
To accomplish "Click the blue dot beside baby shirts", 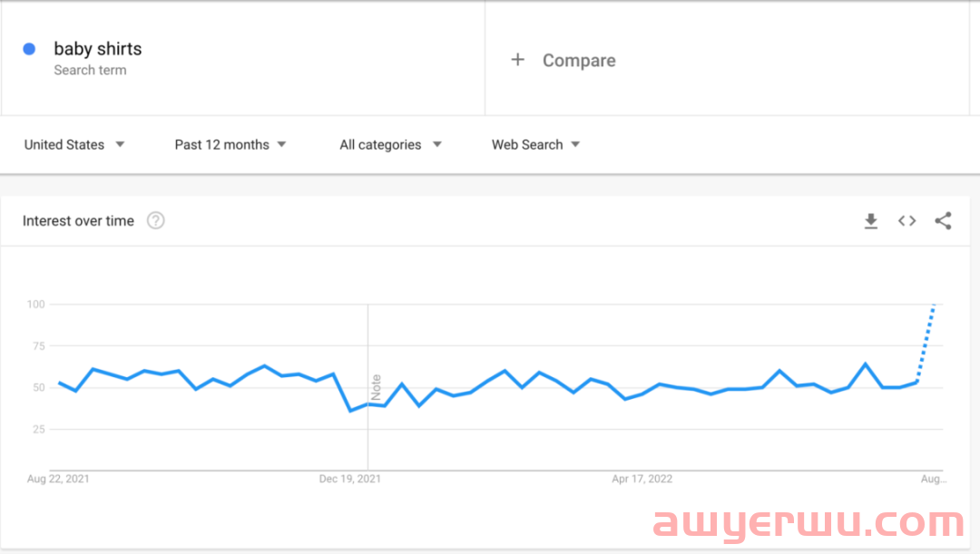I will [x=29, y=49].
